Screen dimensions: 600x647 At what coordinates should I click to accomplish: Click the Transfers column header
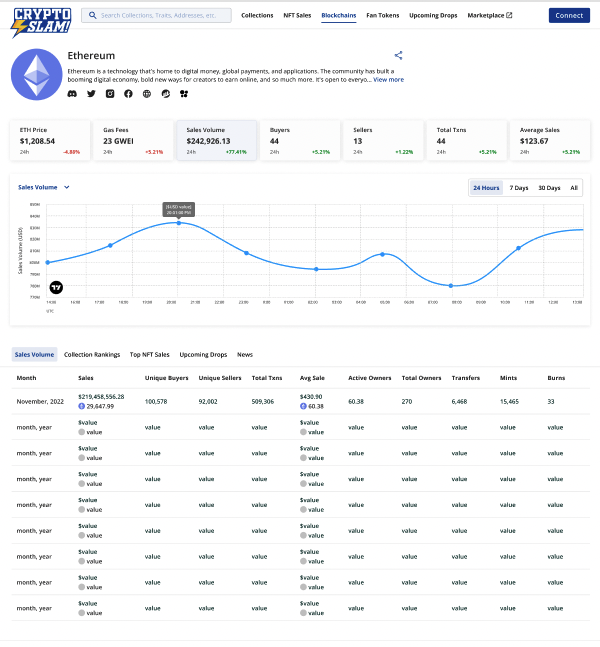466,378
